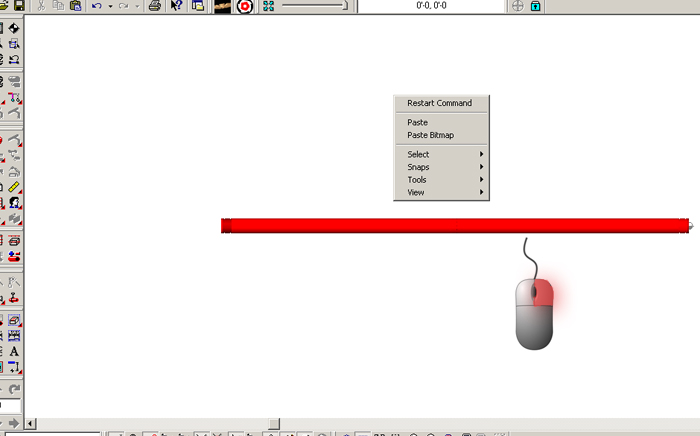Toggle the cyan lock icon
The width and height of the screenshot is (700, 436).
[536, 6]
